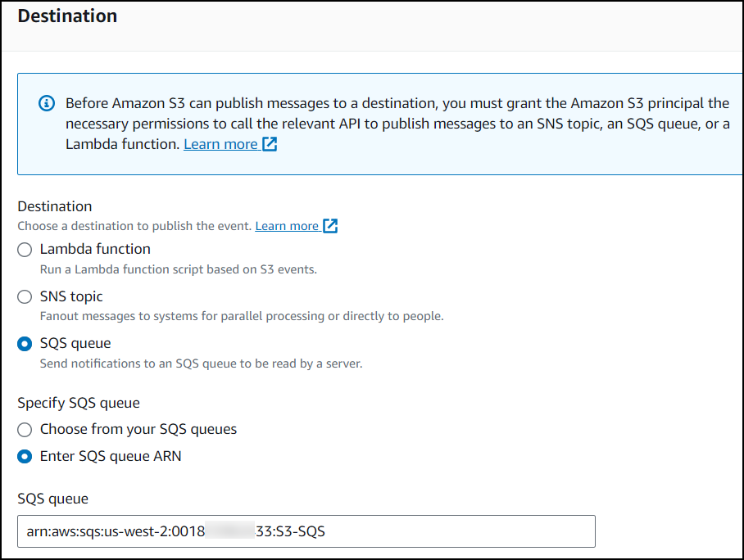Click the Lambda function description text

coord(178,269)
